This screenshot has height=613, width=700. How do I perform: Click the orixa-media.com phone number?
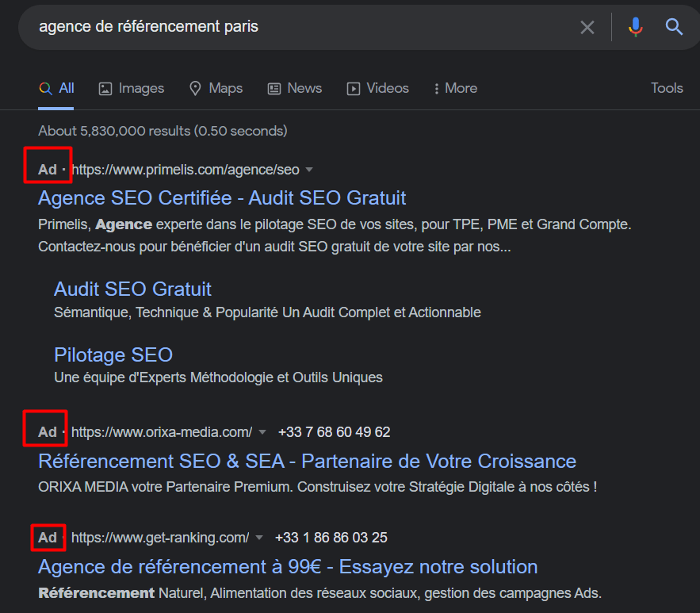[x=334, y=432]
